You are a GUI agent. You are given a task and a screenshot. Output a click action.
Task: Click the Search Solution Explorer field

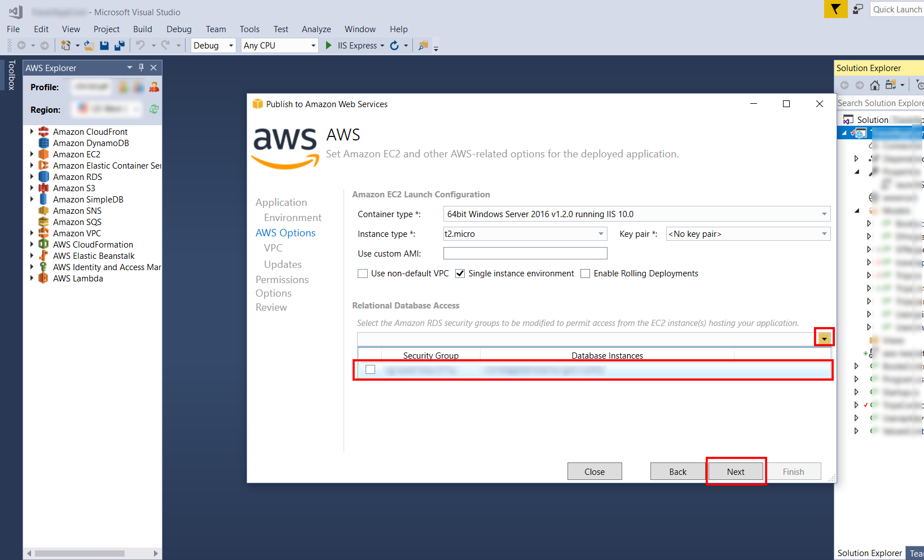click(x=880, y=103)
